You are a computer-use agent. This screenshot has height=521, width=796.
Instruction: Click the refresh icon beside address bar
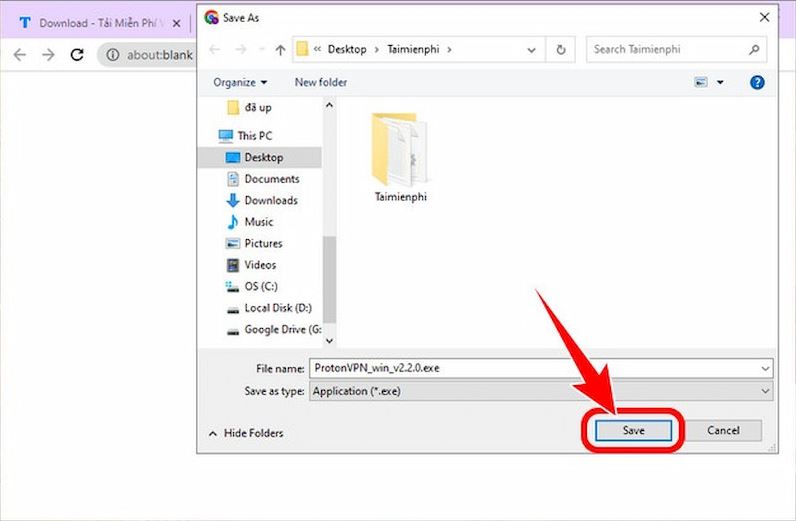561,49
